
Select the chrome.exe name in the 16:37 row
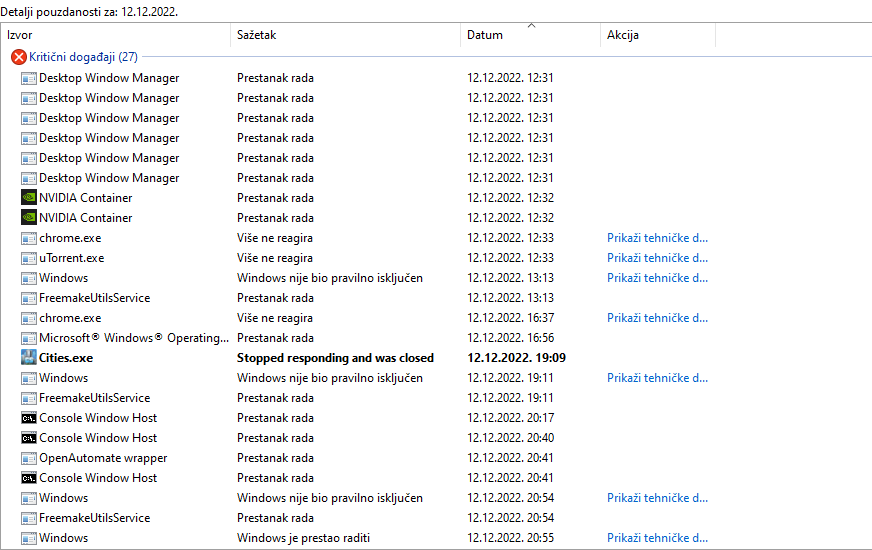tap(70, 318)
